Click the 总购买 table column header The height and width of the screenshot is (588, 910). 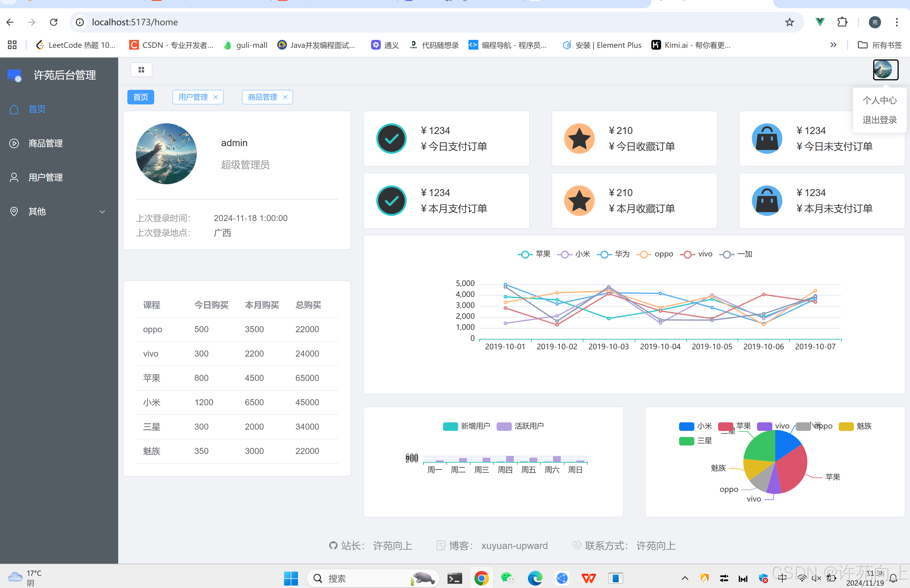pos(308,305)
